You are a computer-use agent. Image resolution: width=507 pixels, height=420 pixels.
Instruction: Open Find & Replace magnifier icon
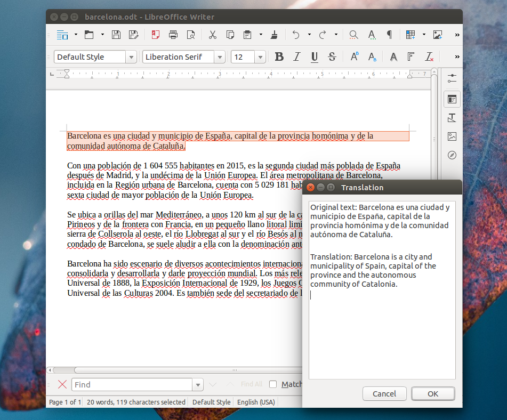354,35
